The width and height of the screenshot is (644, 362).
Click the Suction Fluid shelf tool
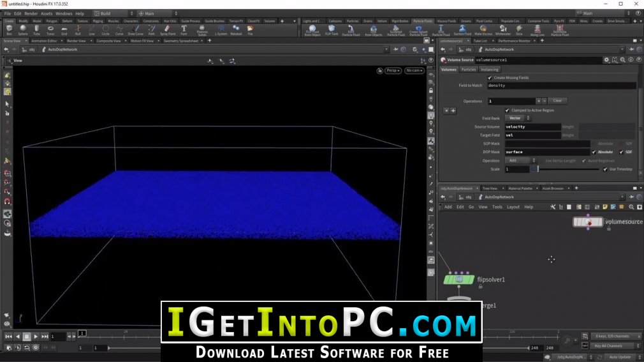pyautogui.click(x=462, y=31)
